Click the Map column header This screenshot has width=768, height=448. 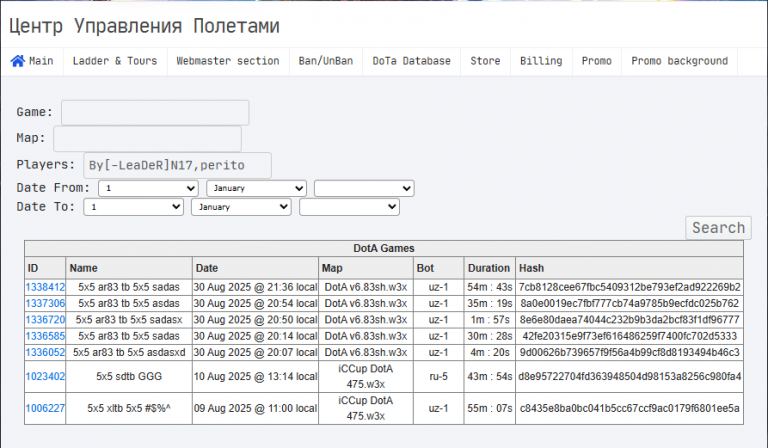(366, 268)
